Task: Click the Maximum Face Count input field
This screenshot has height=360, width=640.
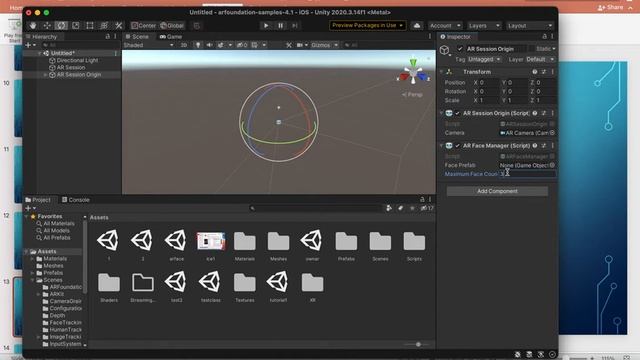Action: pos(527,174)
